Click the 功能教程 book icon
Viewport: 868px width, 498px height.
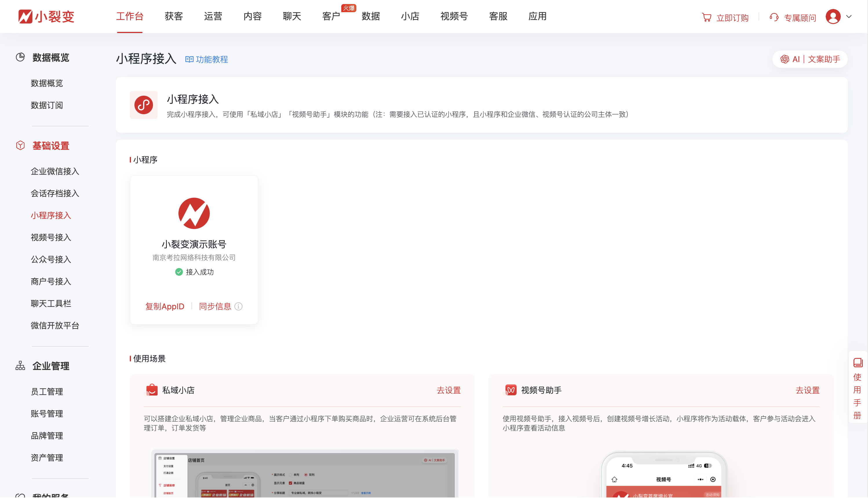point(189,59)
